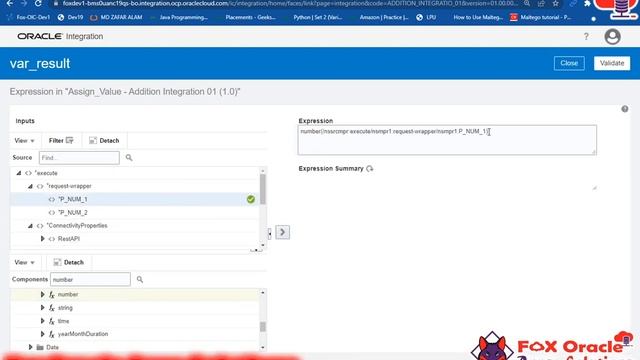Click fx icon beside string function
This screenshot has width=640, height=360.
tap(52, 308)
